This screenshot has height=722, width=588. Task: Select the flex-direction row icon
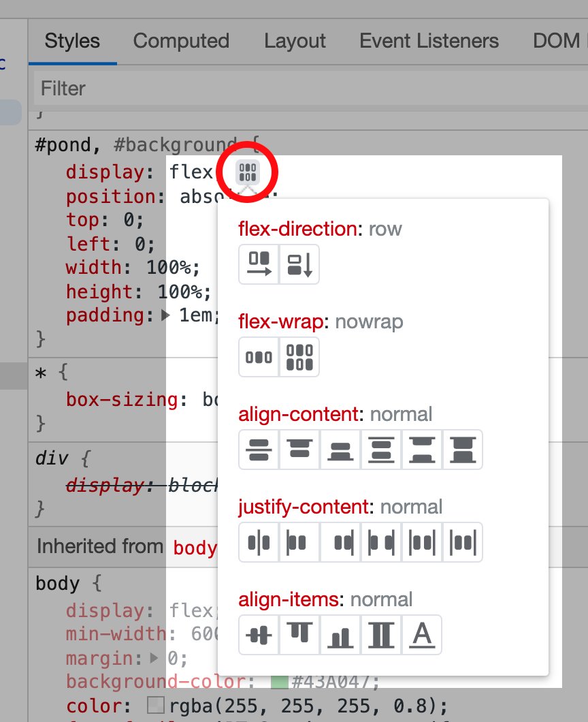tap(259, 264)
